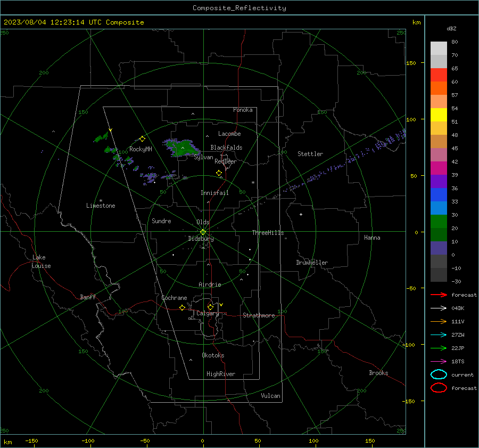This screenshot has width=479, height=448.
Task: Click the Sundre map label
Action: click(x=161, y=221)
